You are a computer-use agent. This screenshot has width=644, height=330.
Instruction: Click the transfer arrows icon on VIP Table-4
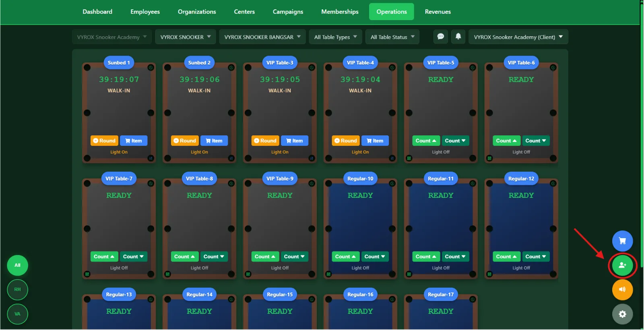click(x=392, y=158)
